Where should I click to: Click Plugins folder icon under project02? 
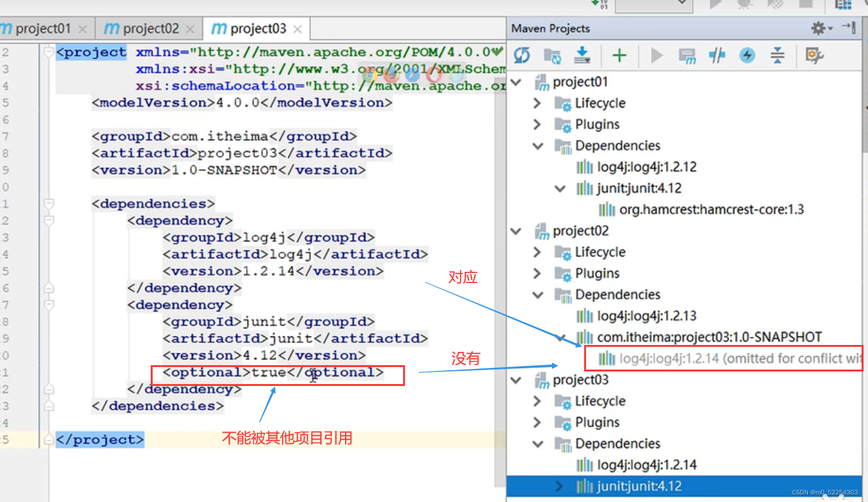[563, 274]
